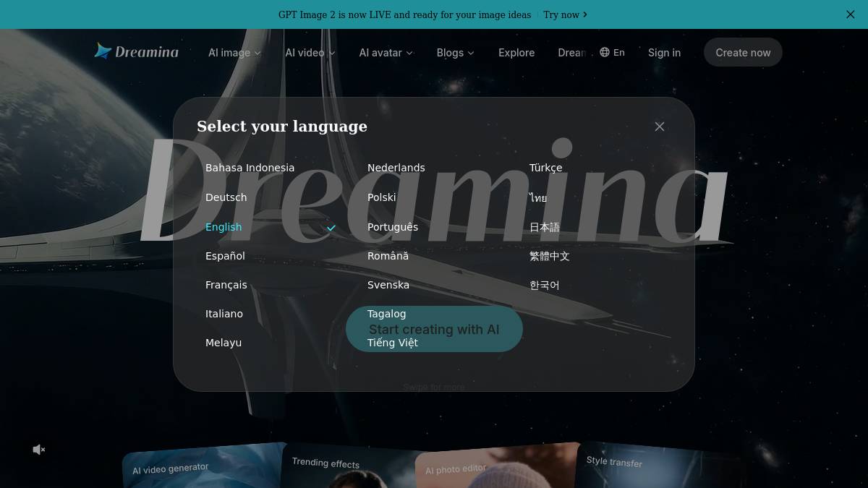Expand the AI avatar dropdown menu
868x488 pixels.
point(386,53)
